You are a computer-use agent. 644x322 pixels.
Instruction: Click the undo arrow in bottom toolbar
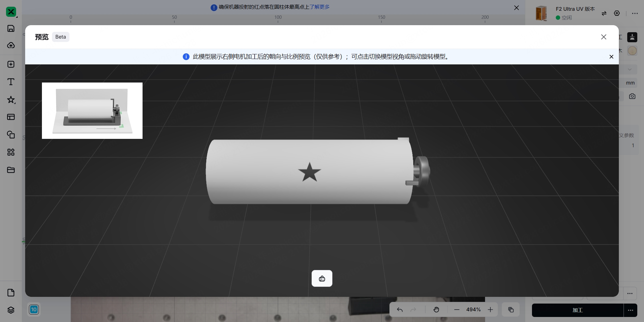[x=400, y=310]
